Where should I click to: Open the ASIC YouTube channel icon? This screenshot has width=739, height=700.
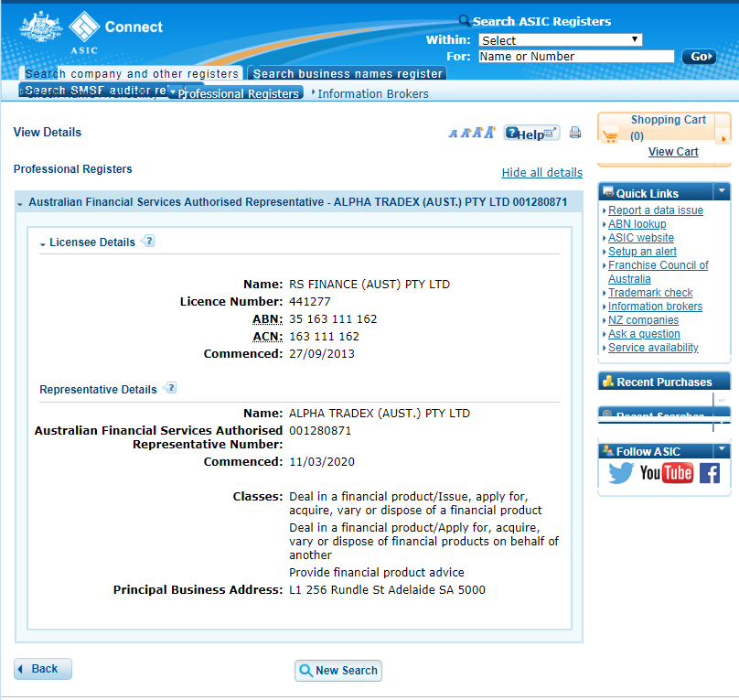coord(666,473)
